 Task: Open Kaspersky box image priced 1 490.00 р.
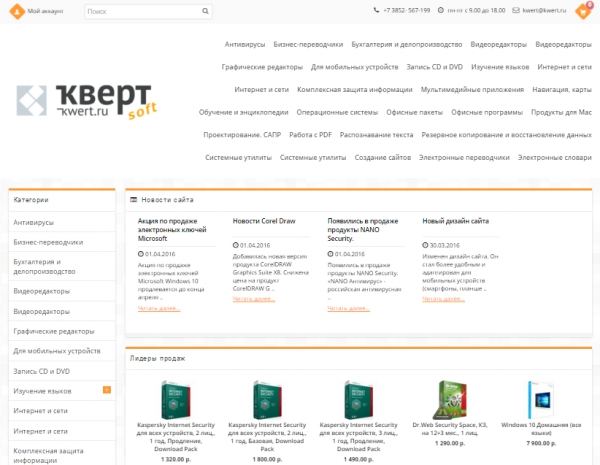(x=359, y=400)
